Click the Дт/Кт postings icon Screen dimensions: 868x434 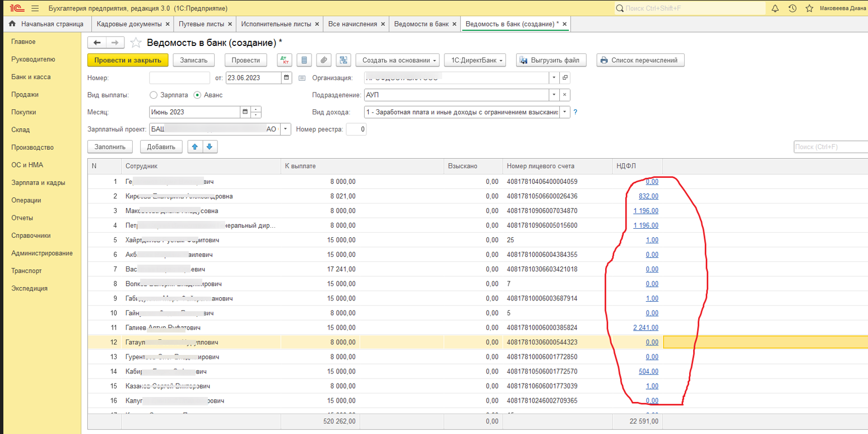(285, 61)
